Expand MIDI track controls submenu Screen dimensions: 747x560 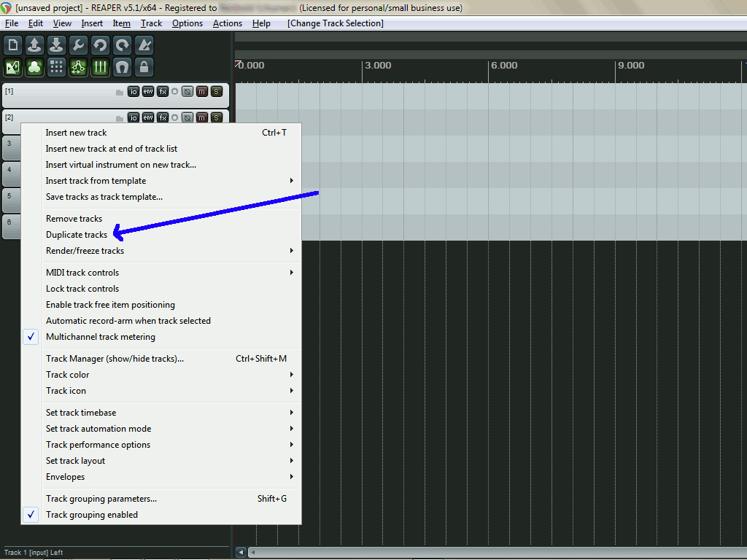coord(161,273)
